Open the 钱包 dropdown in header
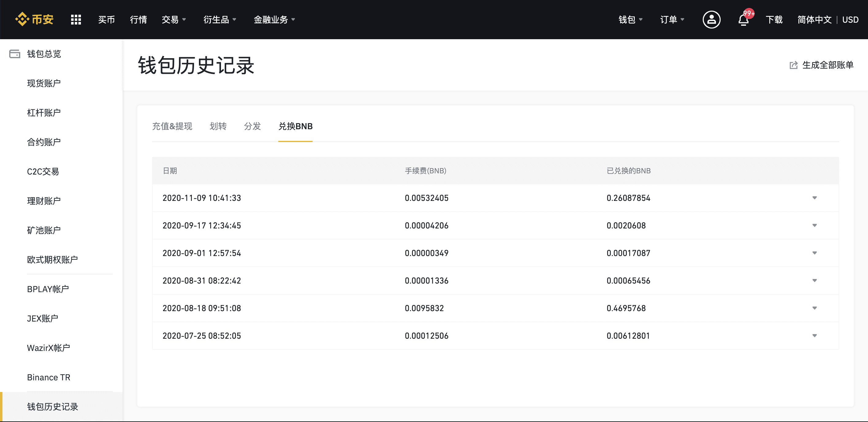 click(x=630, y=20)
